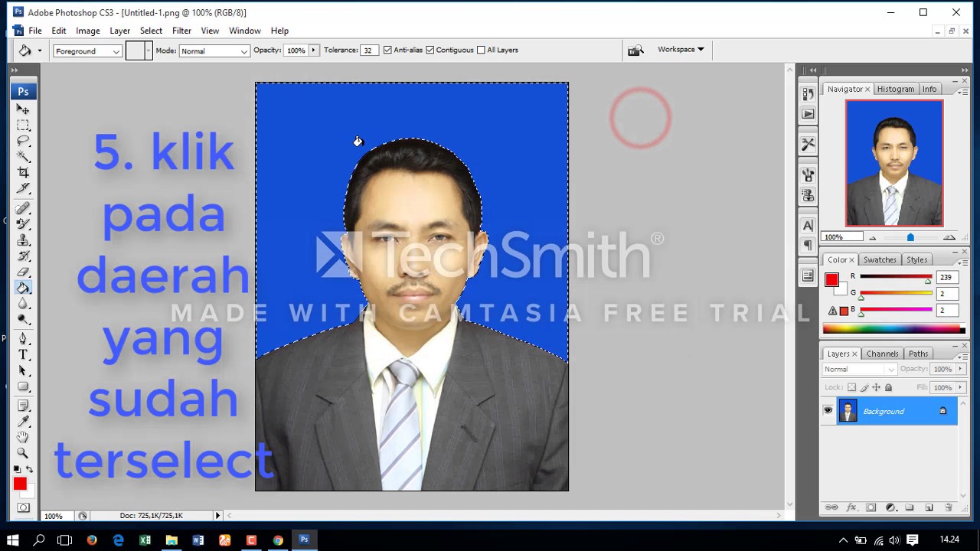Select the Horizontal Type tool

coord(23,355)
